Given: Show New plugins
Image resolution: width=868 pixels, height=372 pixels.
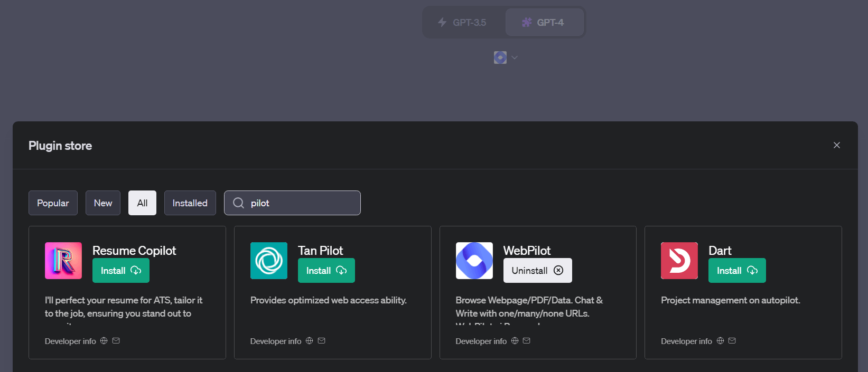Looking at the screenshot, I should (x=103, y=203).
